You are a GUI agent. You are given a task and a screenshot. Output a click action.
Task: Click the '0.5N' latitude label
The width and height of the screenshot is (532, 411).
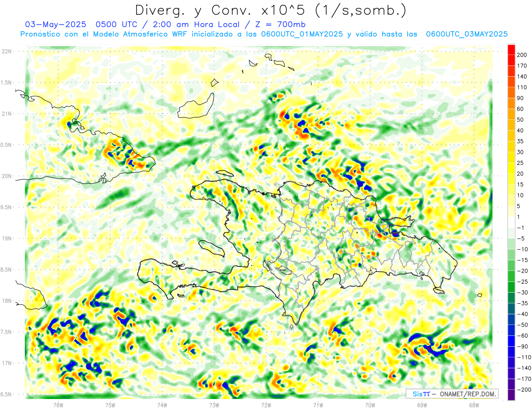click(7, 145)
